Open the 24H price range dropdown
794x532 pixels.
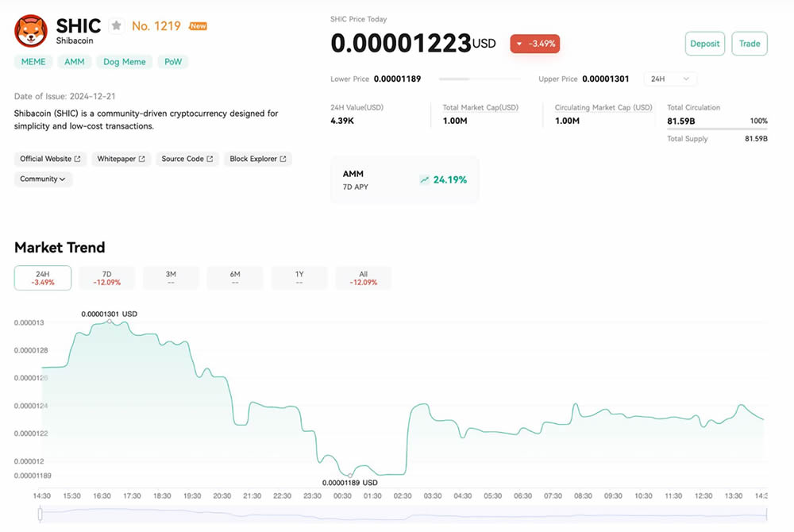[670, 79]
